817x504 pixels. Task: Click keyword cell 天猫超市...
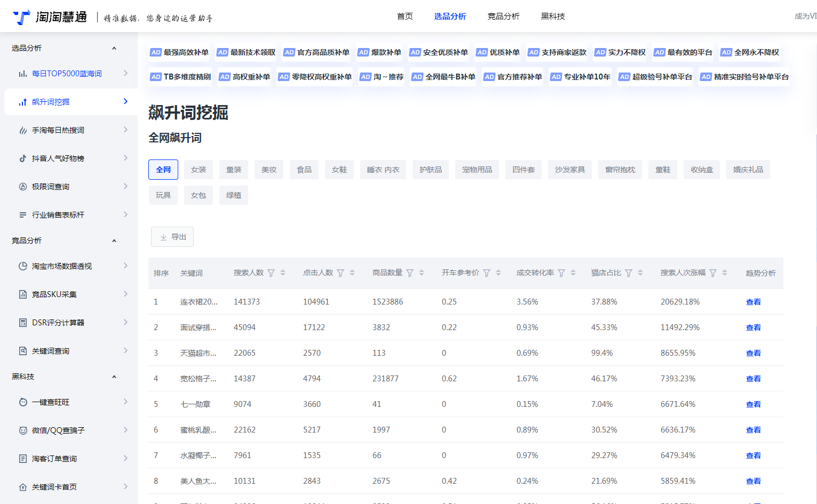tap(199, 353)
